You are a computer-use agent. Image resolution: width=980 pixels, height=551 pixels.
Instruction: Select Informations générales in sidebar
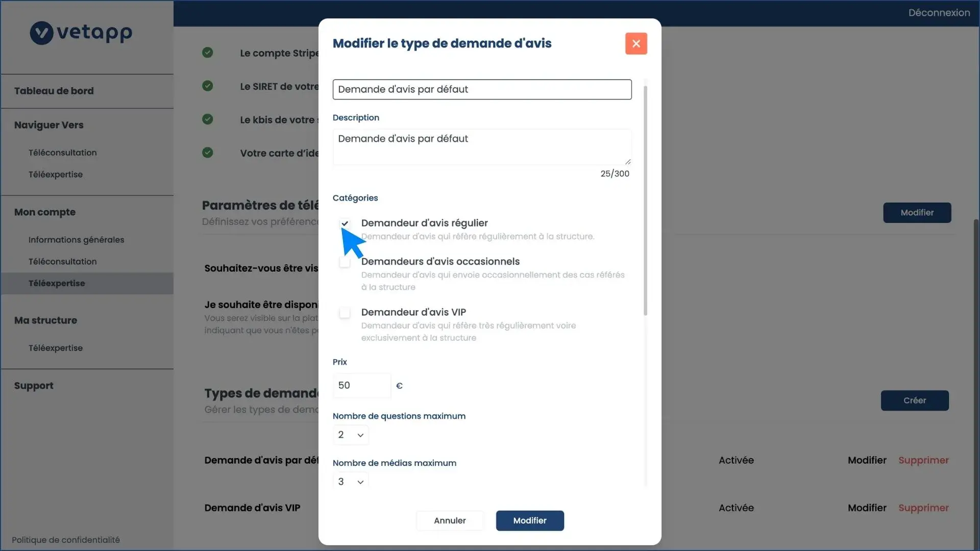[76, 240]
